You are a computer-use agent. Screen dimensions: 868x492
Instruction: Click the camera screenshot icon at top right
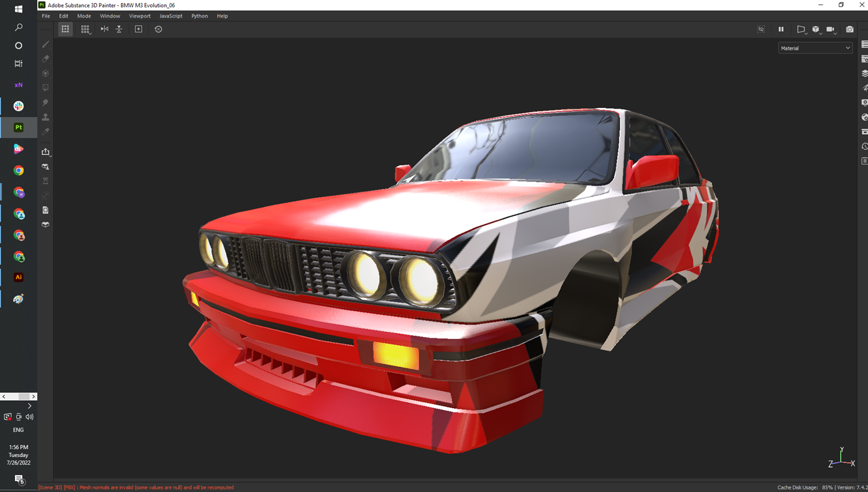[849, 29]
